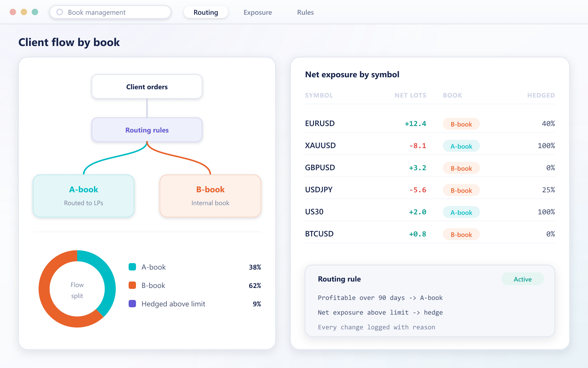This screenshot has width=588, height=368.
Task: Click the B-book badge for BTCUSD
Action: coord(461,234)
